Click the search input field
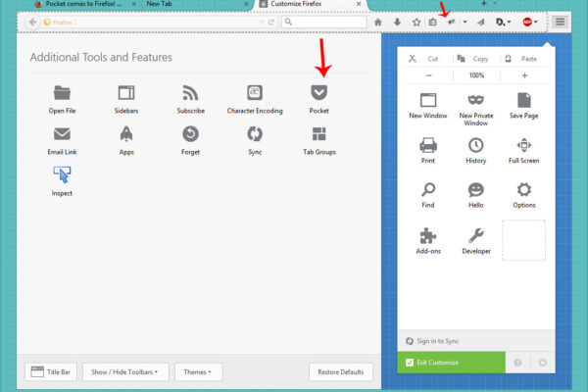 324,23
